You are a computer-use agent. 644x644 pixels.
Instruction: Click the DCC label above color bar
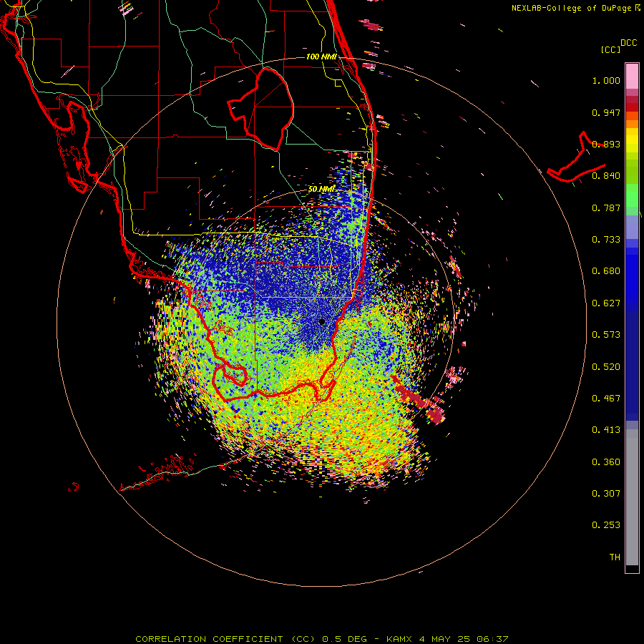tap(628, 43)
